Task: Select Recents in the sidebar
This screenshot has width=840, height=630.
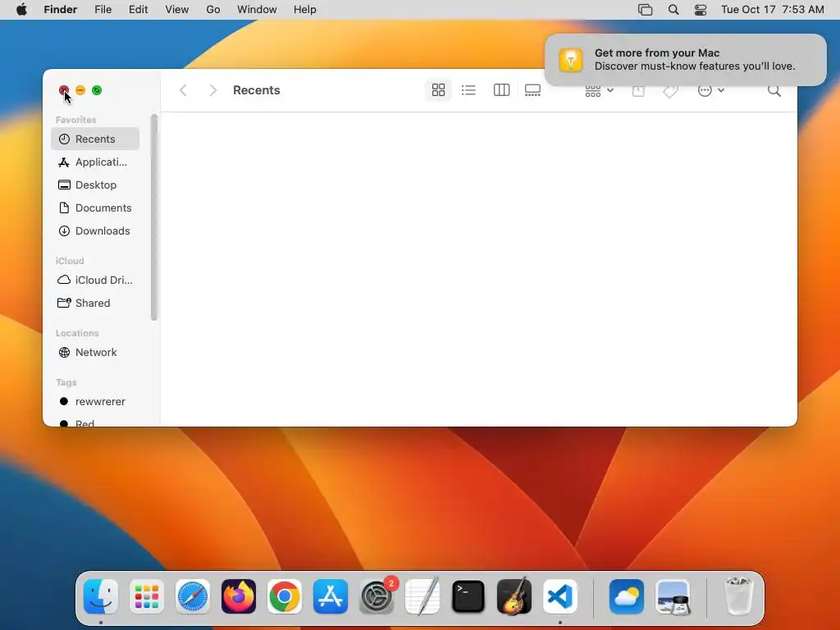Action: click(x=95, y=139)
